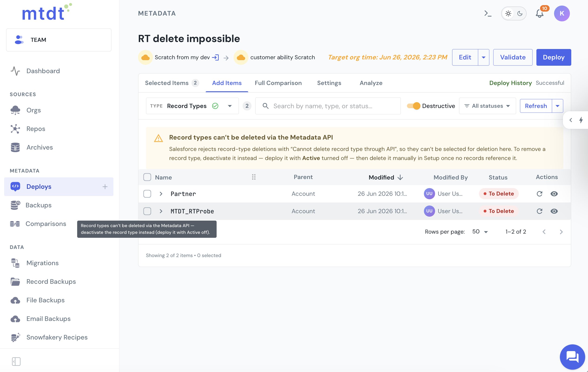Screen dimensions: 588x372
Task: Click Partner's To Delete status badge
Action: tap(499, 194)
